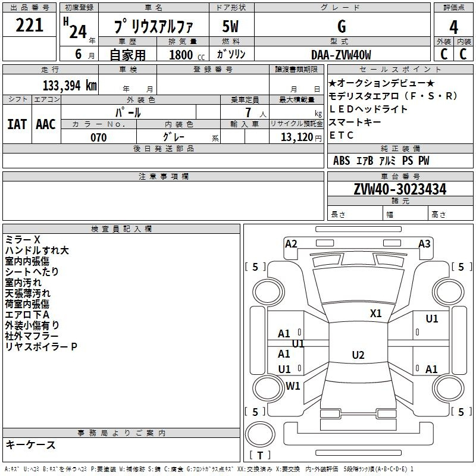Select the "譲渡書類期限" header

[x=296, y=70]
